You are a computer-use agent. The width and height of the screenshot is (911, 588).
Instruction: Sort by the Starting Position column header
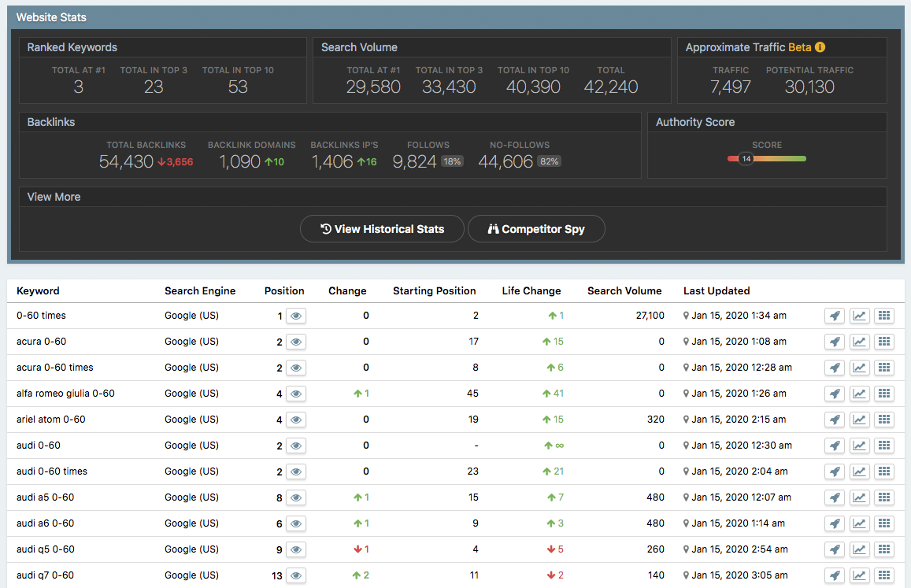[x=434, y=290]
